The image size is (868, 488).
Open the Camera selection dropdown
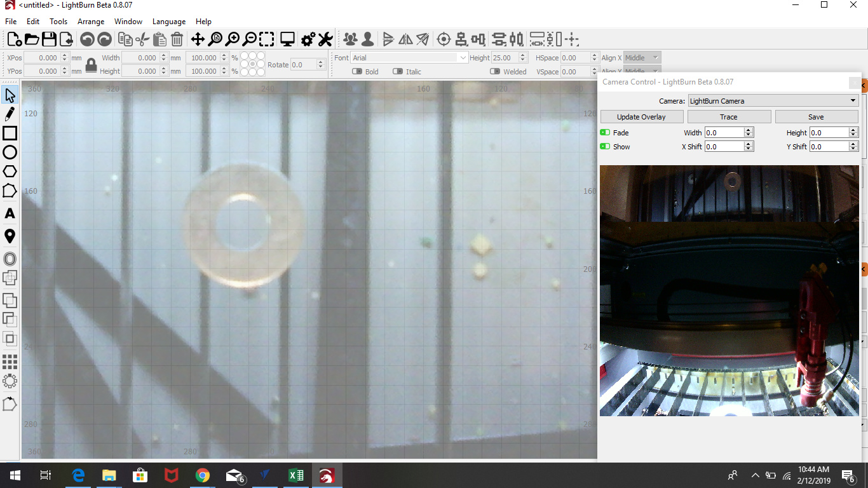(773, 101)
